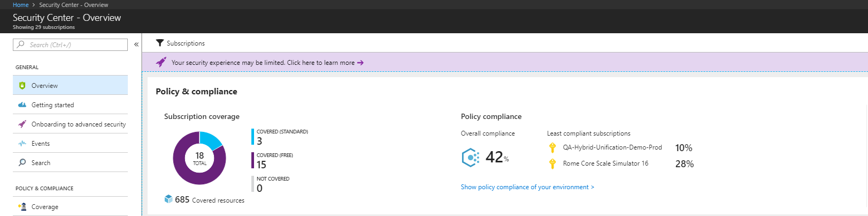Click the Search magnifier icon in sidebar menu

22,162
